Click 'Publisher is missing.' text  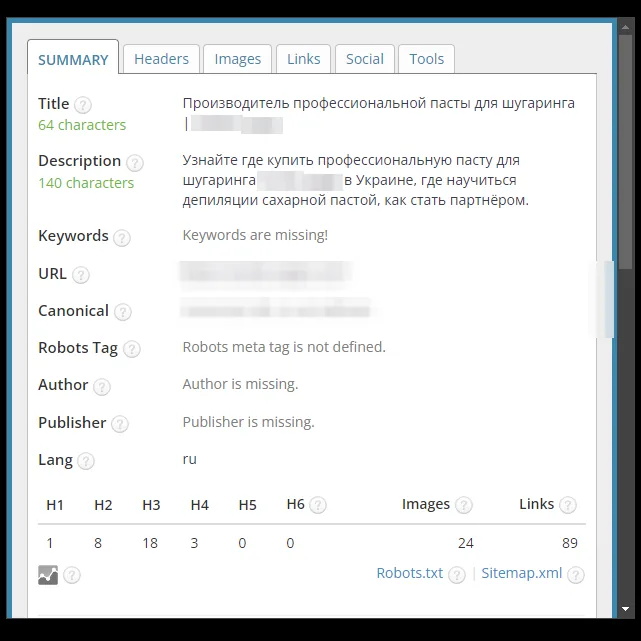249,422
